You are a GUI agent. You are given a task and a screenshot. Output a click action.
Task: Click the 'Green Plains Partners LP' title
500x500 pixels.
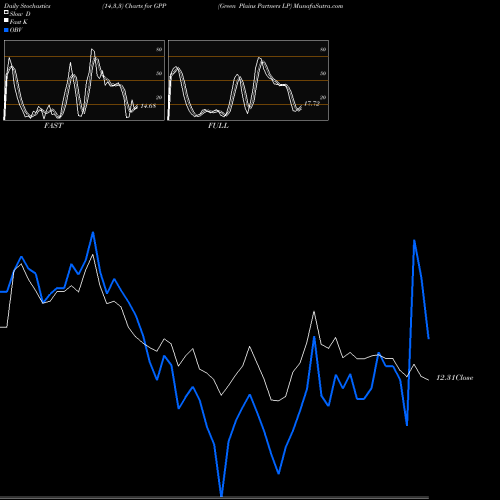[255, 6]
